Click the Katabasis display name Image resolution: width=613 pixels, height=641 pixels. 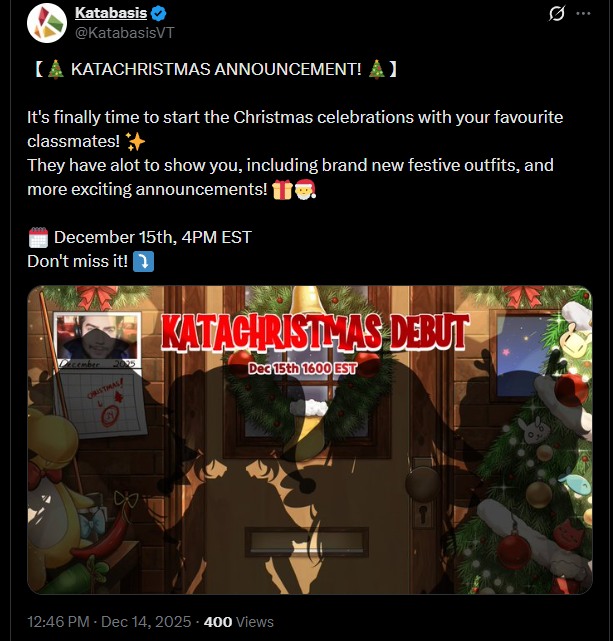coord(111,13)
